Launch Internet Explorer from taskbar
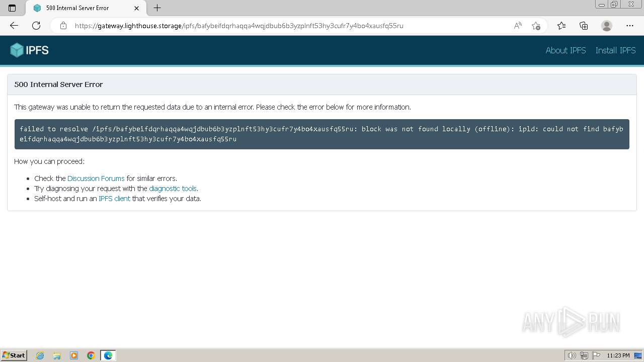 (x=40, y=355)
